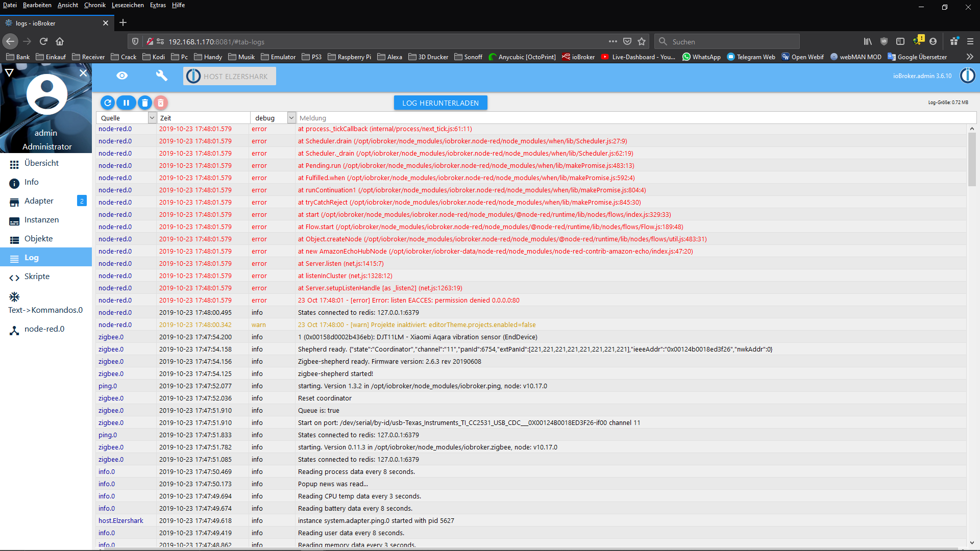This screenshot has height=551, width=980.
Task: Open the Firefox hamburger menu
Action: 970,41
